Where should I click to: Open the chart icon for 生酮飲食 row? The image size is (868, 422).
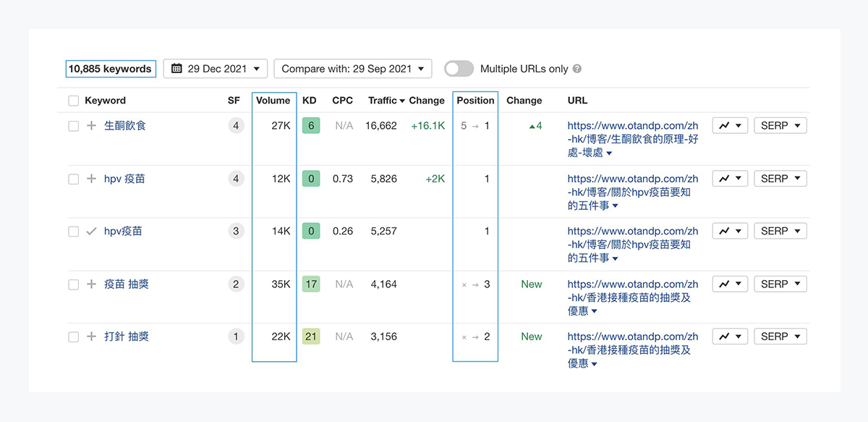point(730,126)
